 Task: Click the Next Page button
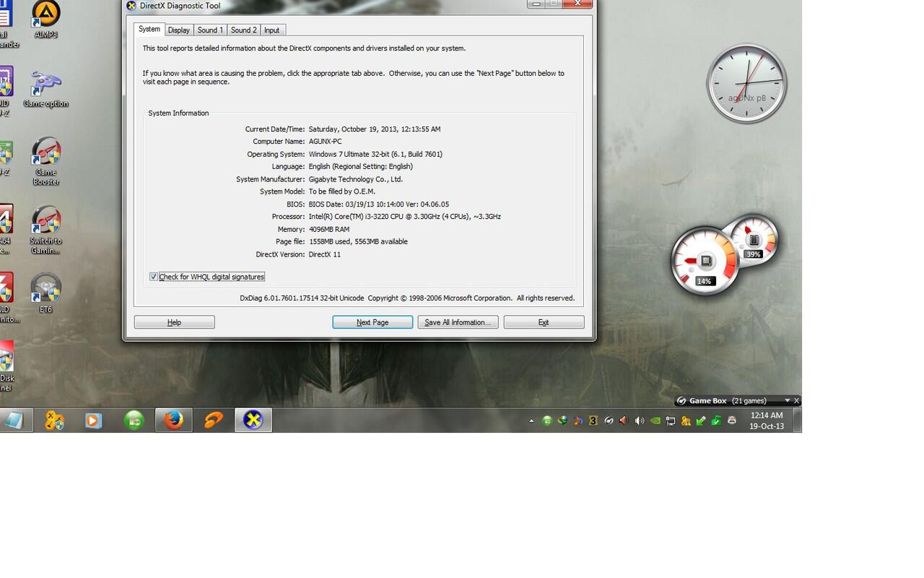pos(372,322)
